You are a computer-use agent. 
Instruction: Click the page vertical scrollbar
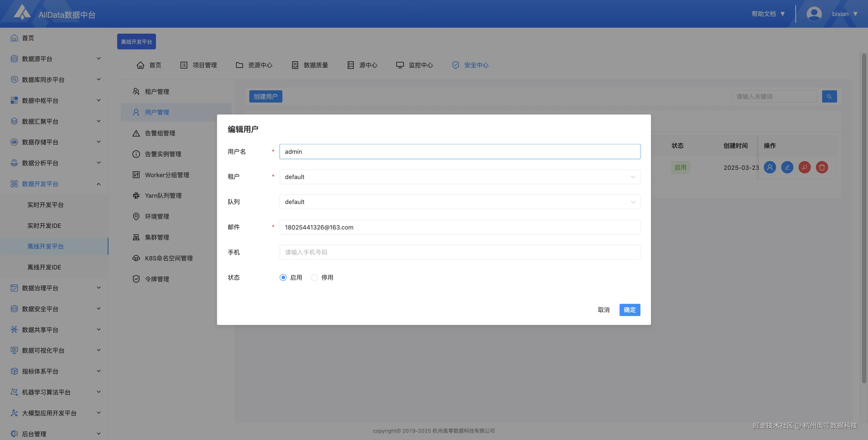(x=864, y=216)
